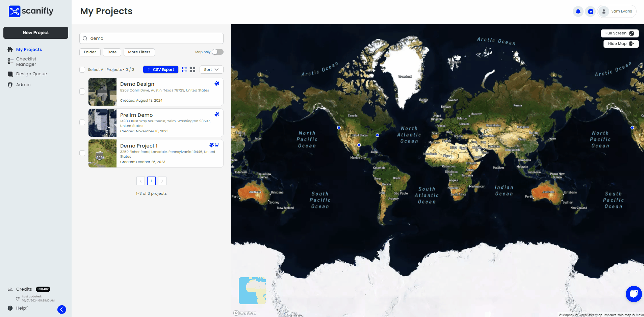Viewport: 644px width, 317px height.
Task: Click the New Project button
Action: tap(36, 33)
